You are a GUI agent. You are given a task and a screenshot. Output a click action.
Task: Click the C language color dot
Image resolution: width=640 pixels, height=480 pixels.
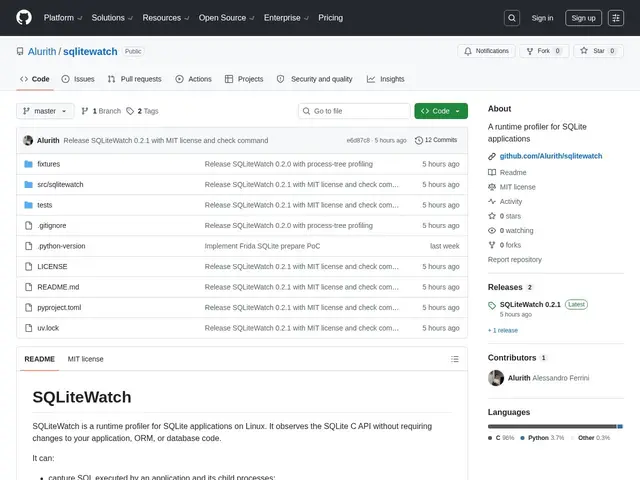pos(490,438)
